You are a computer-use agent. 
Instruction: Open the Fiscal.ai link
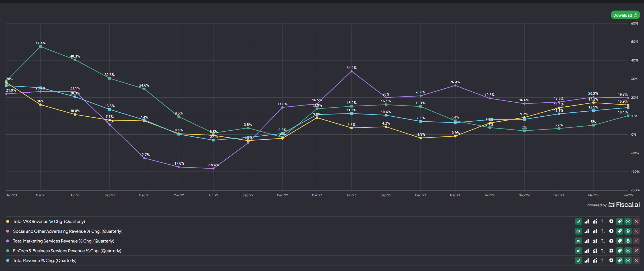click(624, 205)
